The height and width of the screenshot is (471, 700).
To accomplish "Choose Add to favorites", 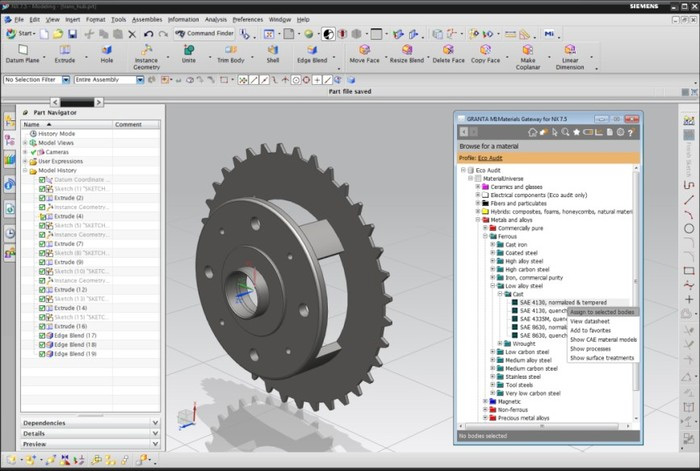I will [x=590, y=330].
